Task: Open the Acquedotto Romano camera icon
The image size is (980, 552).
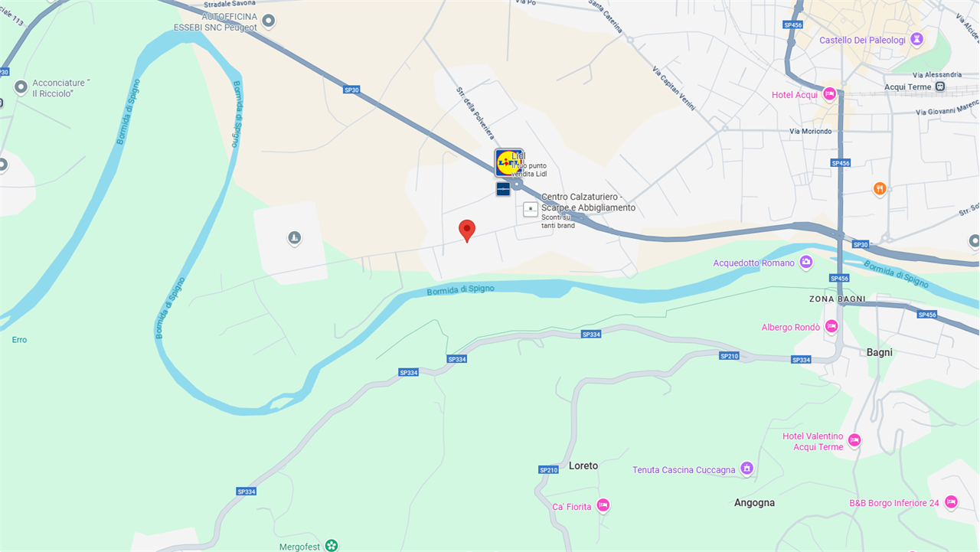Action: (x=806, y=263)
